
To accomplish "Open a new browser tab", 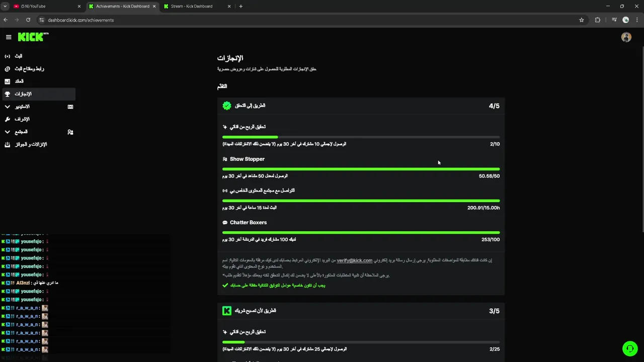I will [x=241, y=7].
